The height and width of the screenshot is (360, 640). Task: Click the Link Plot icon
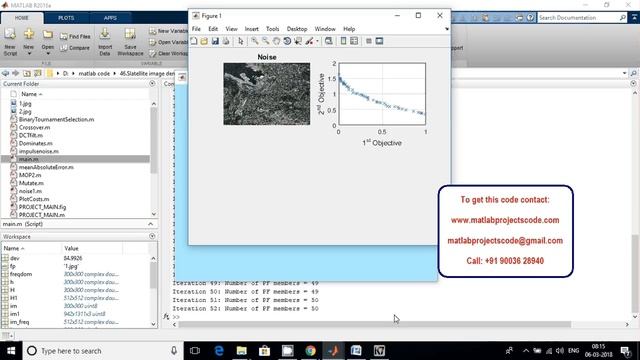[x=329, y=41]
